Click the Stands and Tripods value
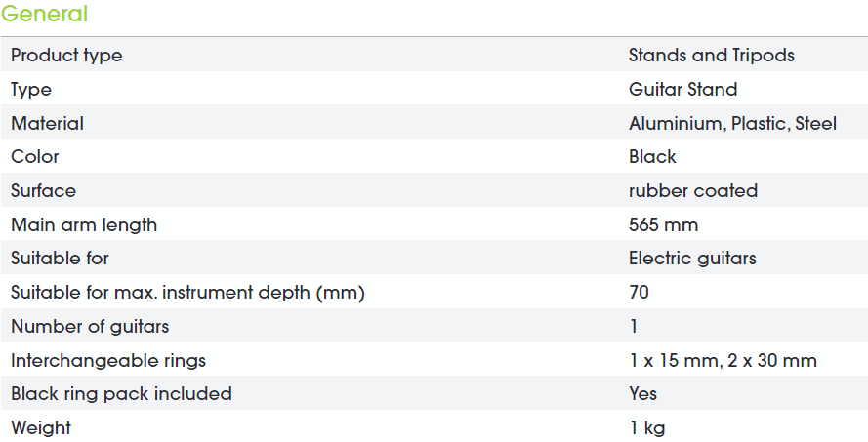This screenshot has width=868, height=442. click(712, 55)
